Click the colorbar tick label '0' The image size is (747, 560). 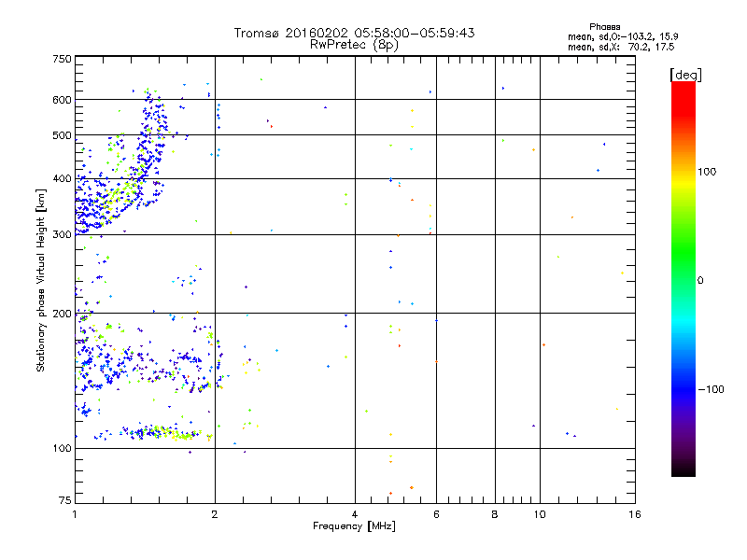point(700,281)
